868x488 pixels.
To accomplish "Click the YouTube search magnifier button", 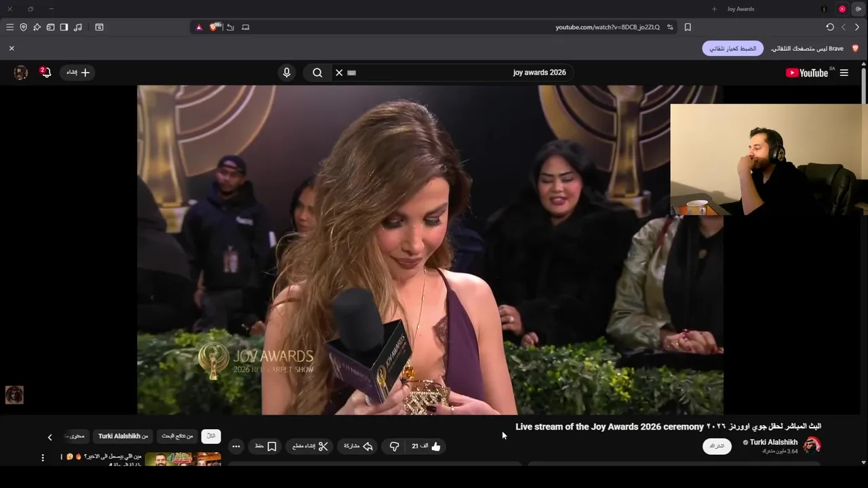I will [x=317, y=73].
